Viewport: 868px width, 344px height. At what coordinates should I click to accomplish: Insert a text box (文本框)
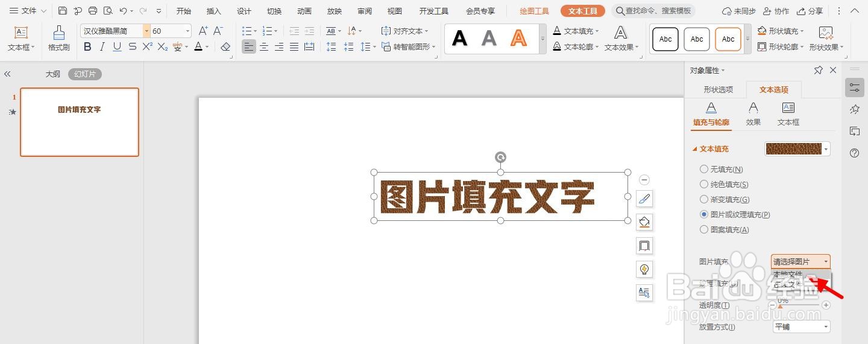pos(21,39)
